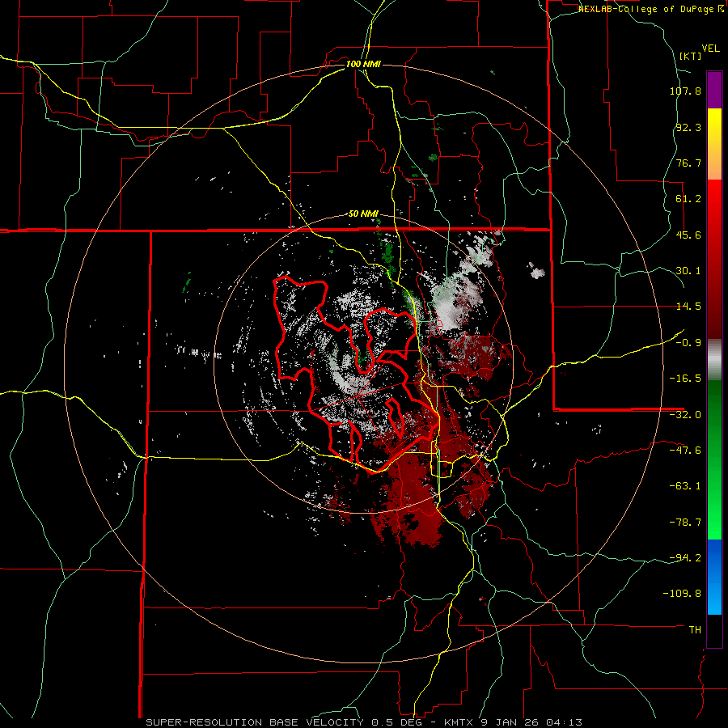
Task: Select the 92.3 legend value
Action: point(688,127)
